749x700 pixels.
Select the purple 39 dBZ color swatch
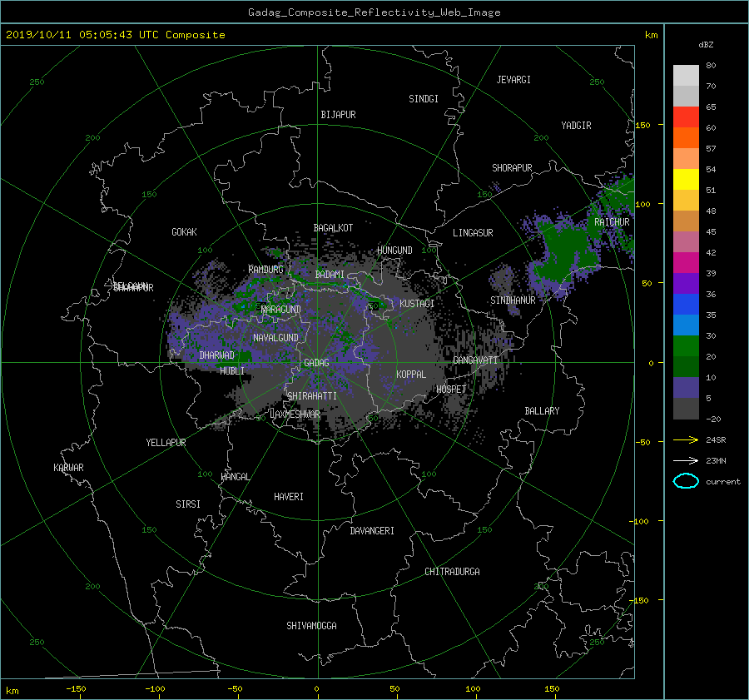(686, 283)
